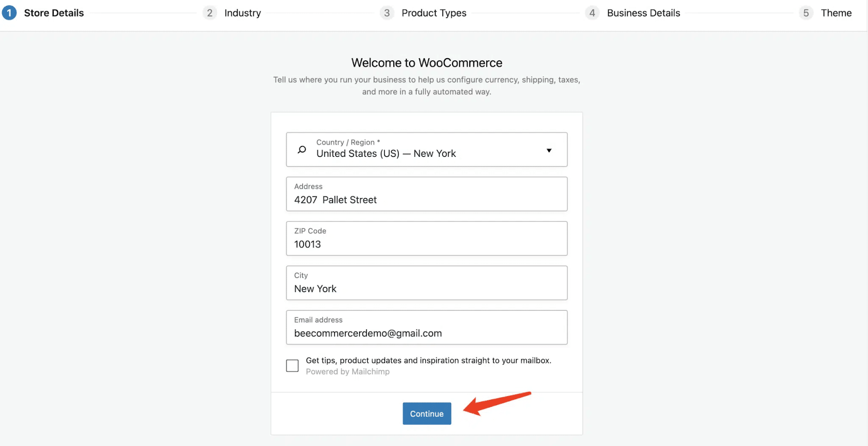This screenshot has width=868, height=446.
Task: Click the 'Welcome to WooCommerce' heading
Action: tap(427, 63)
